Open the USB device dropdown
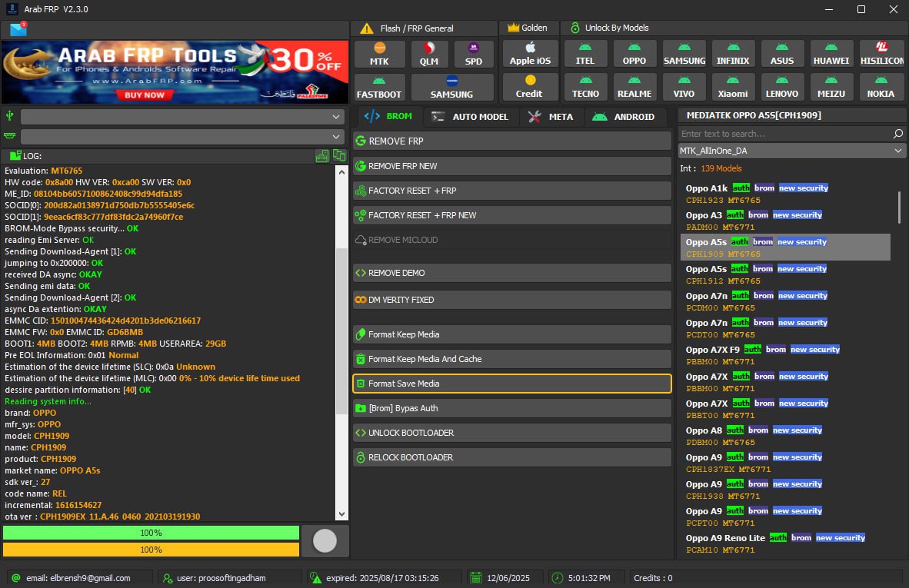Image resolution: width=909 pixels, height=588 pixels. 182,116
